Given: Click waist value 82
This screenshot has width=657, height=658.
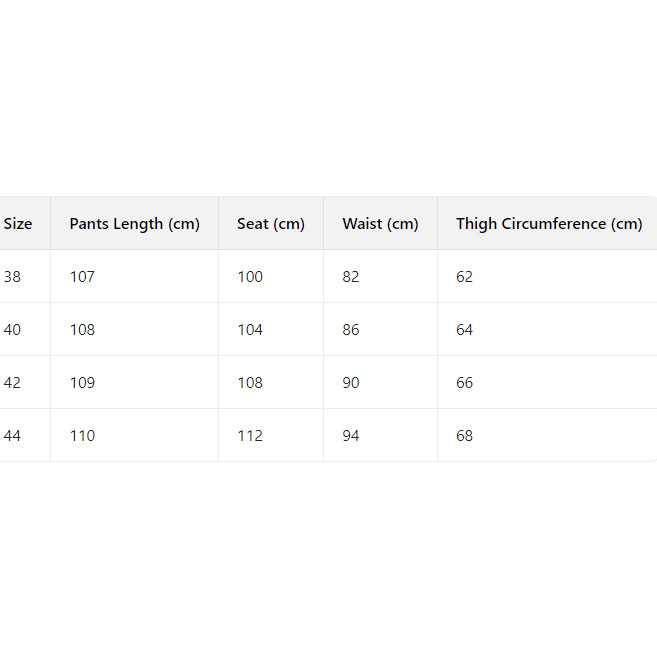Looking at the screenshot, I should (x=351, y=277).
